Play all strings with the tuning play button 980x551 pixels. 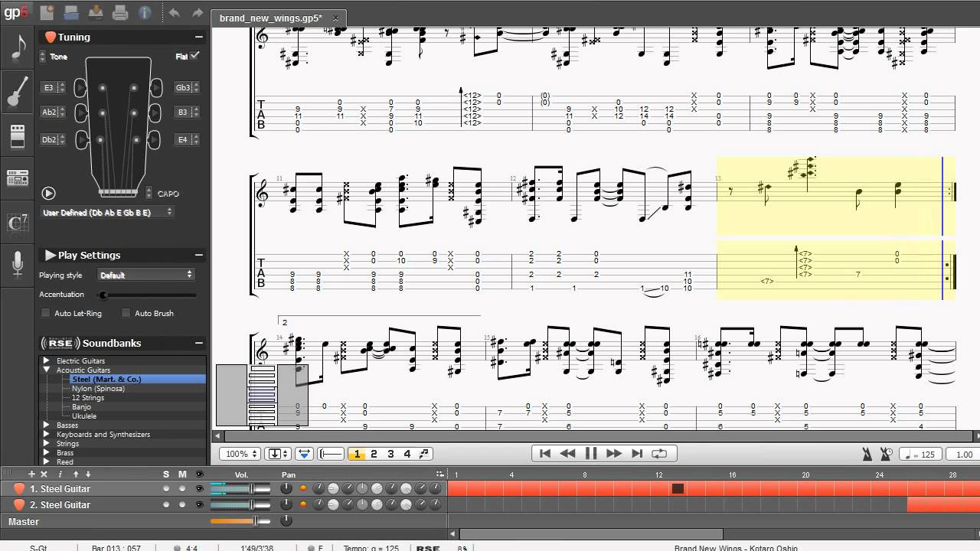[x=48, y=194]
